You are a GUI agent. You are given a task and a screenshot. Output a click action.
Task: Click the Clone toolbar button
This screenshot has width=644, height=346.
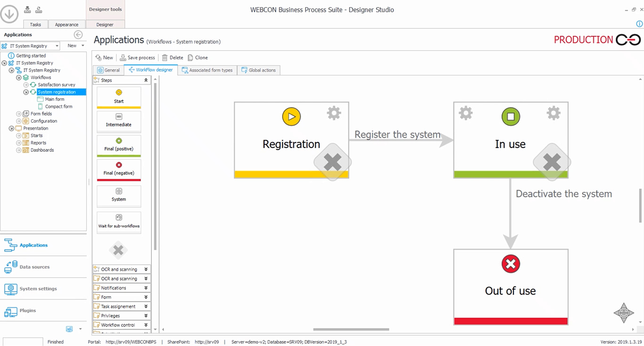pyautogui.click(x=198, y=58)
